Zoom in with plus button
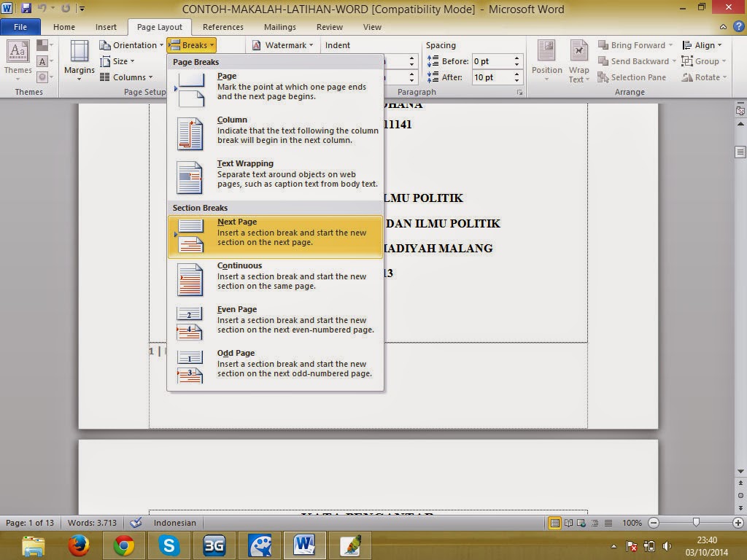The width and height of the screenshot is (747, 560). coord(738,523)
